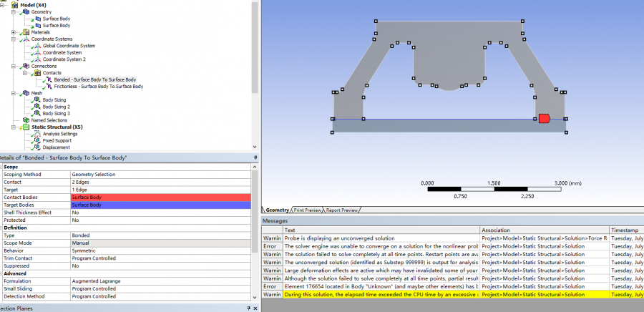Screen dimensions: 644x312
Task: Click the Named Selections icon
Action: [x=26, y=120]
